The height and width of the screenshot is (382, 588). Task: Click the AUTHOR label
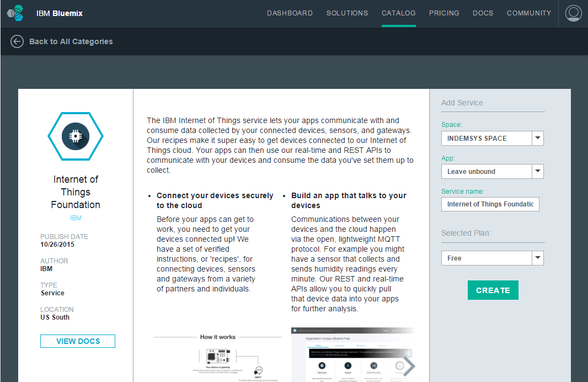point(55,261)
